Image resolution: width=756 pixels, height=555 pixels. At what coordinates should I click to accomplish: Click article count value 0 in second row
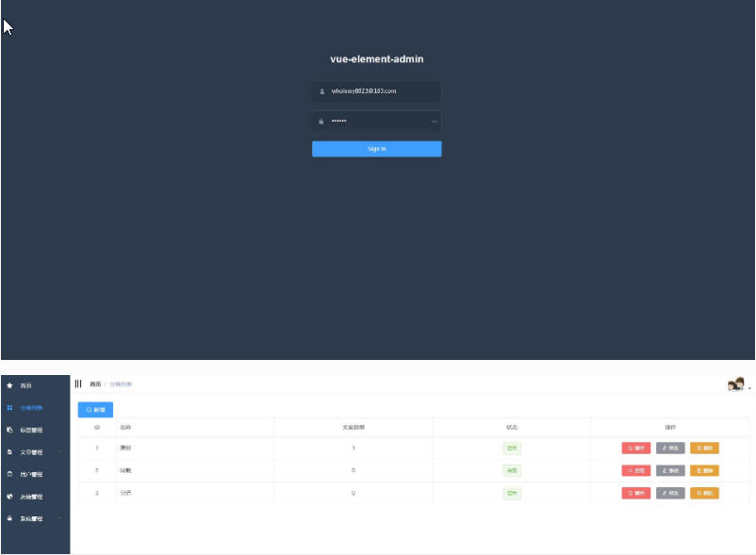coord(353,470)
